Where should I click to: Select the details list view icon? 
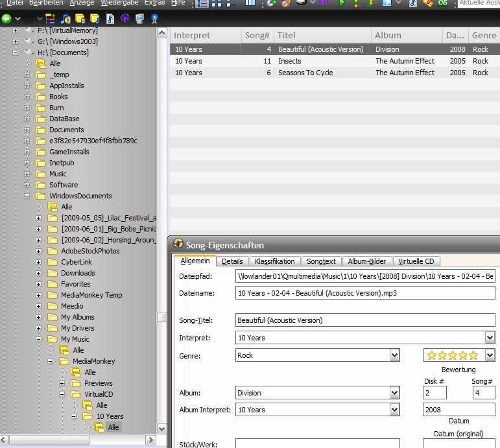202,3
